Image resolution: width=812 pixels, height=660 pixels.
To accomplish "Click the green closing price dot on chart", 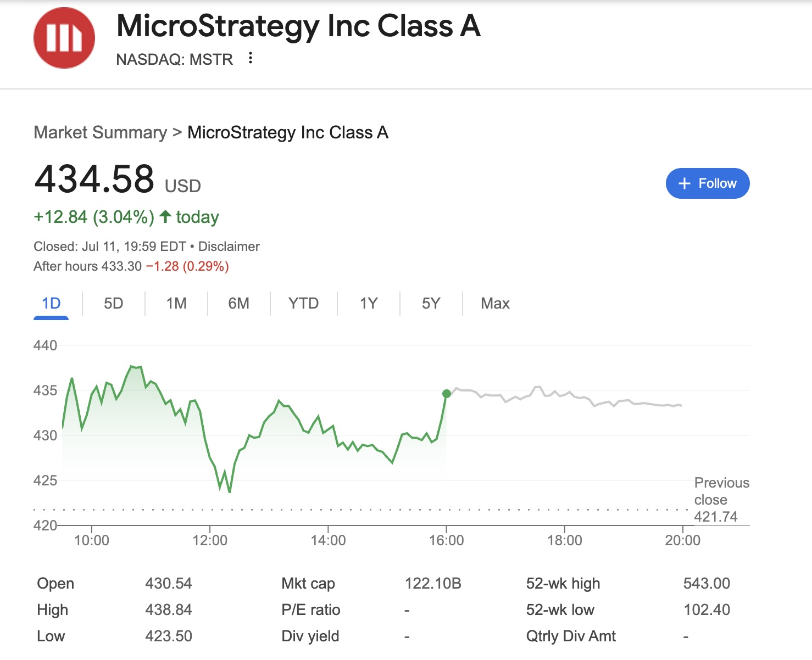I will click(x=447, y=394).
